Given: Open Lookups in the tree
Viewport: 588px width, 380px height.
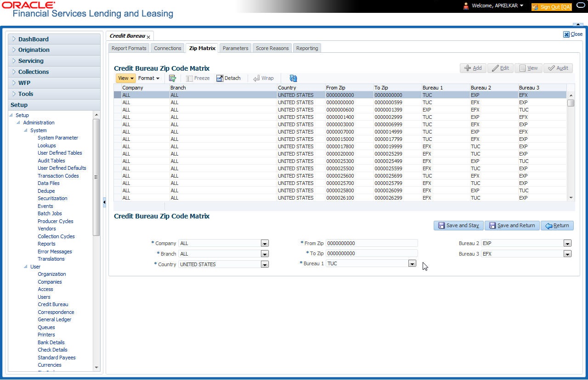Looking at the screenshot, I should [47, 145].
